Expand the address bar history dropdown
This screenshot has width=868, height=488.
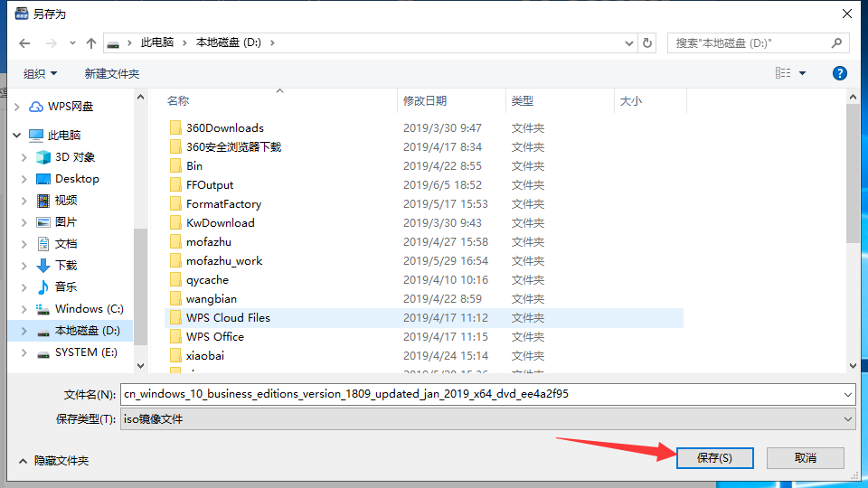[630, 43]
